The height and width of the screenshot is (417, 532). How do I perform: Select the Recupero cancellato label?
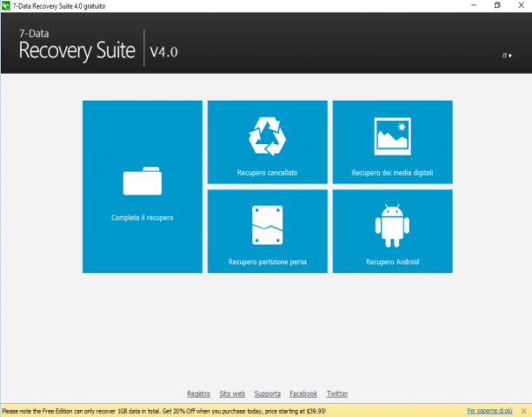click(268, 173)
